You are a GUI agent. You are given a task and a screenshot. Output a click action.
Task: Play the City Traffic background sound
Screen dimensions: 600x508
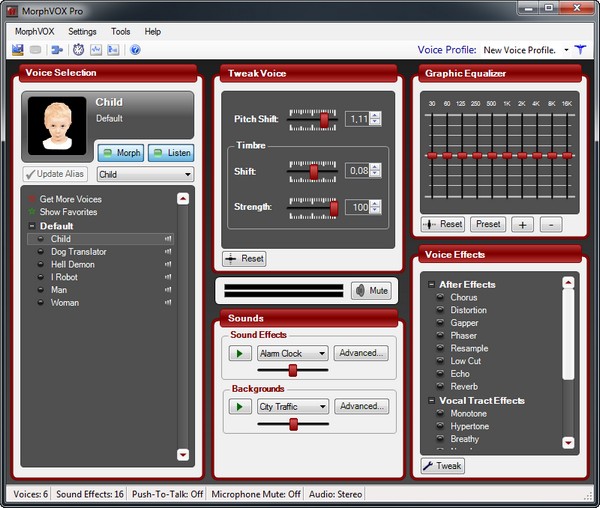click(240, 407)
